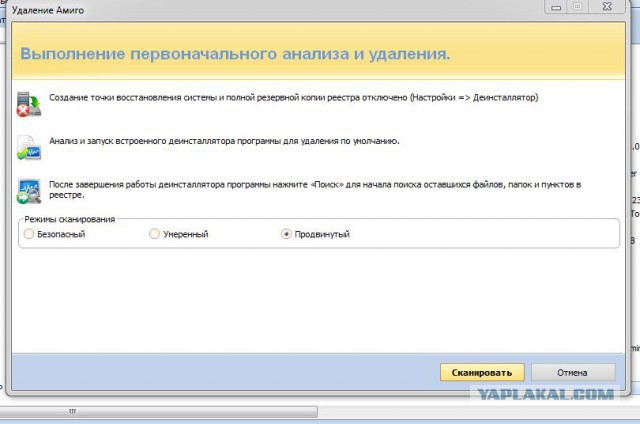
Task: Click the Режимы сканирования group label
Action: coord(69,219)
